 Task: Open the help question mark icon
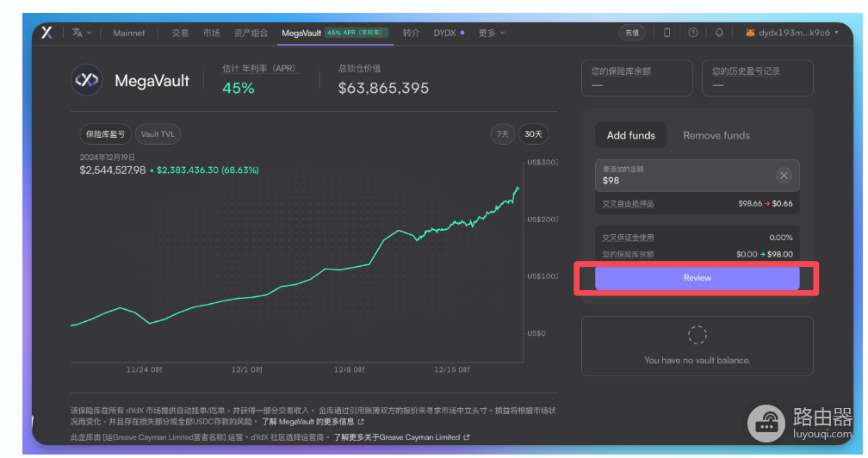[x=692, y=33]
